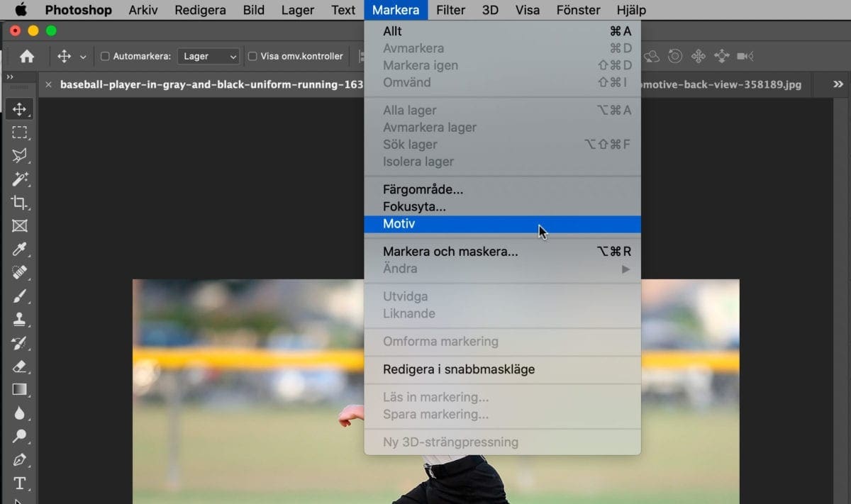Open the Lager dropdown next to Automarkera
851x504 pixels.
tap(208, 57)
